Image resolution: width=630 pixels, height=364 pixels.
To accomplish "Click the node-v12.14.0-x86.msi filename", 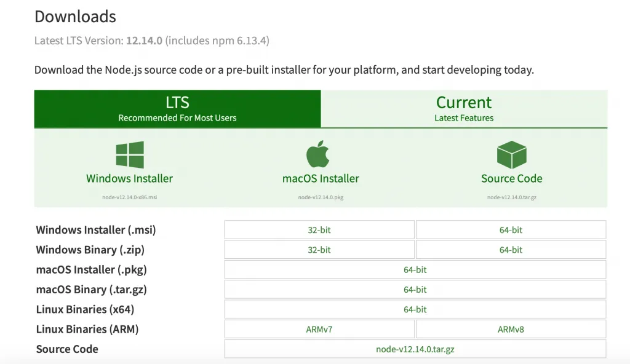I will click(x=129, y=197).
